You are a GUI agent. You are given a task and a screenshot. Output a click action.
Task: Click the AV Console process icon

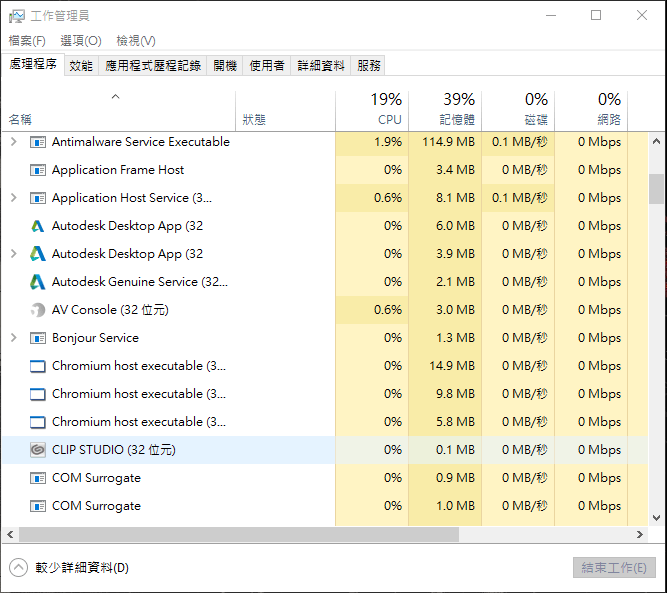(x=38, y=310)
